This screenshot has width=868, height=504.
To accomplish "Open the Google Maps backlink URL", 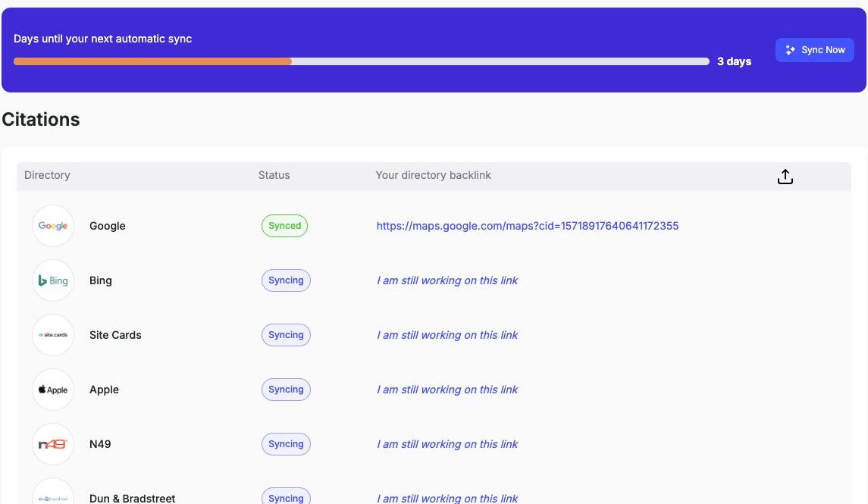I will 527,226.
